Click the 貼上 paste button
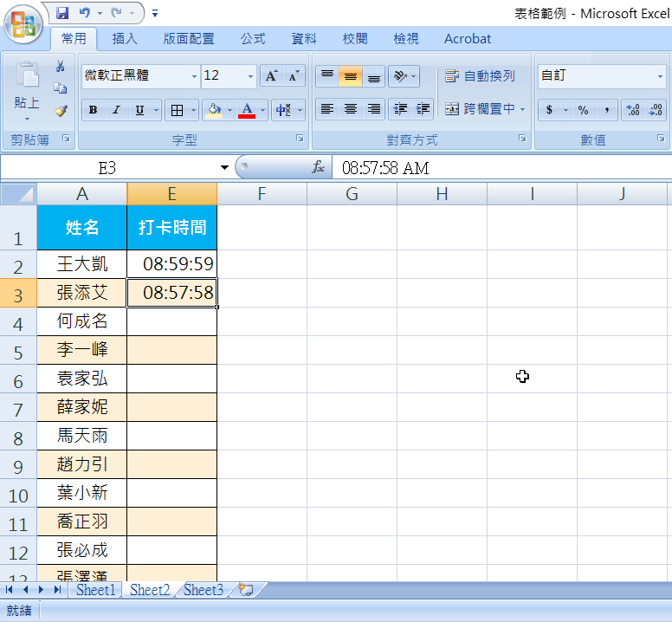 pyautogui.click(x=27, y=103)
